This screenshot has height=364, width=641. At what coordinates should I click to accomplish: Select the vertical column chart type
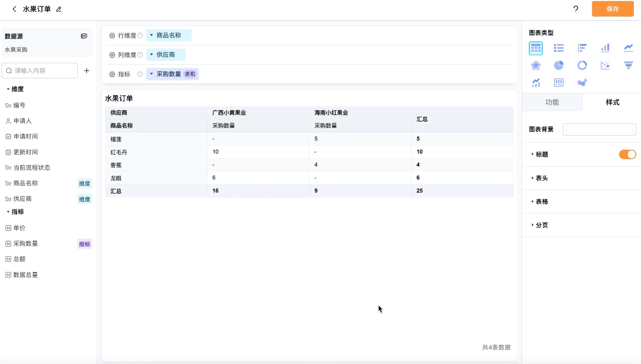[605, 48]
